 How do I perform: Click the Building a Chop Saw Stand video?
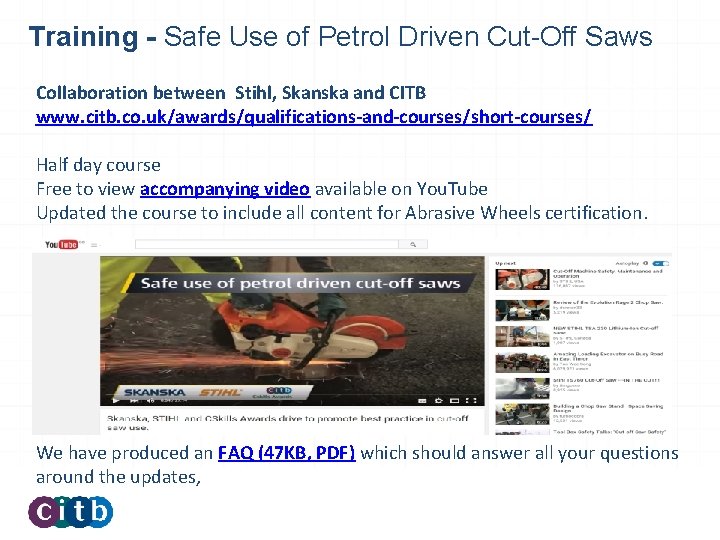click(522, 414)
